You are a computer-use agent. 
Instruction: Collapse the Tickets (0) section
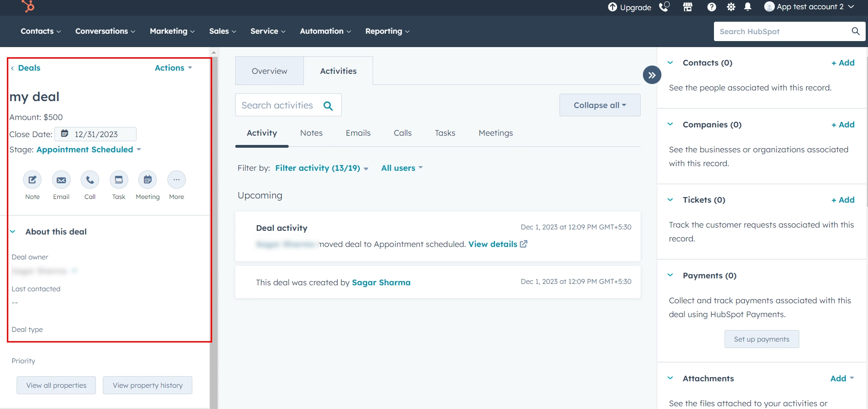tap(671, 200)
